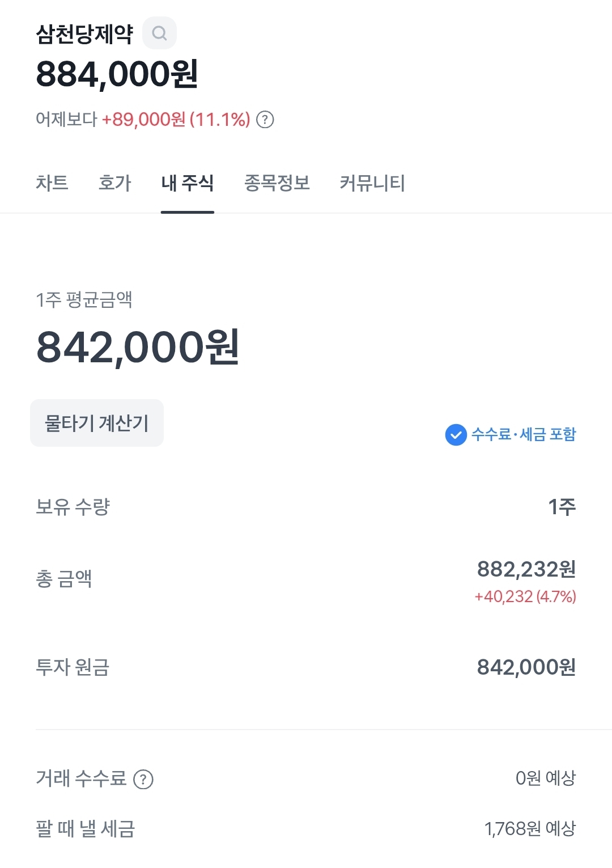612x868 pixels.
Task: Tap the 거래 수수료 0원 예상 value
Action: [545, 778]
